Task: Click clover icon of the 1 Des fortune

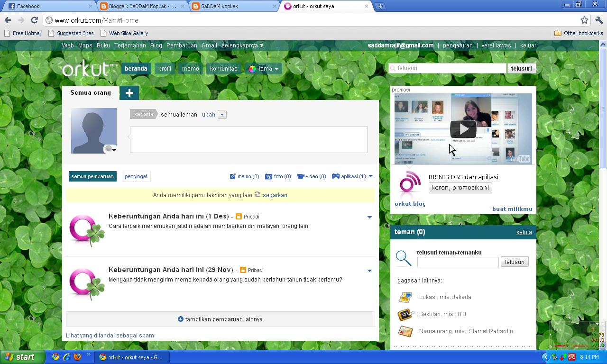Action: 87,230
